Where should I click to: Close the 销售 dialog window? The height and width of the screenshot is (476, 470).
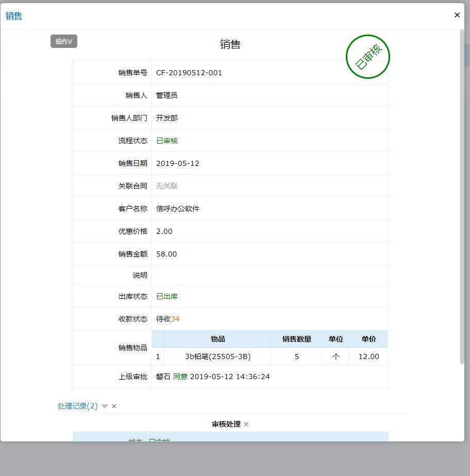[457, 15]
